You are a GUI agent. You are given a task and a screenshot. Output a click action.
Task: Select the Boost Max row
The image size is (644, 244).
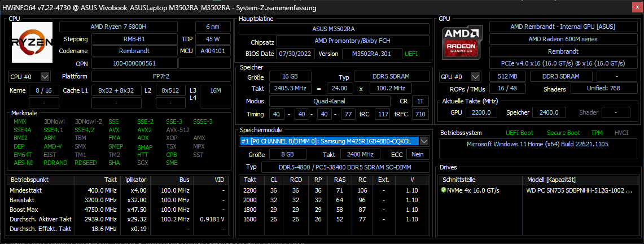coord(118,210)
